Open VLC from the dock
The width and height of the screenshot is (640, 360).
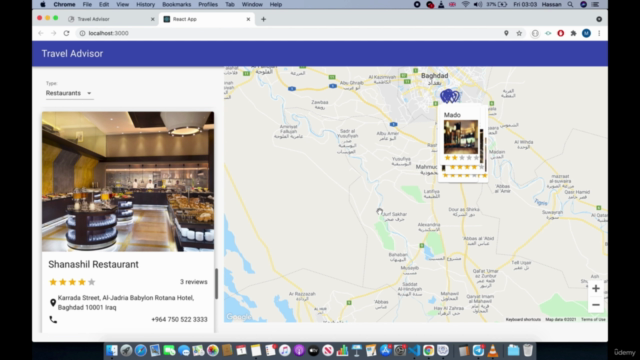pos(493,350)
